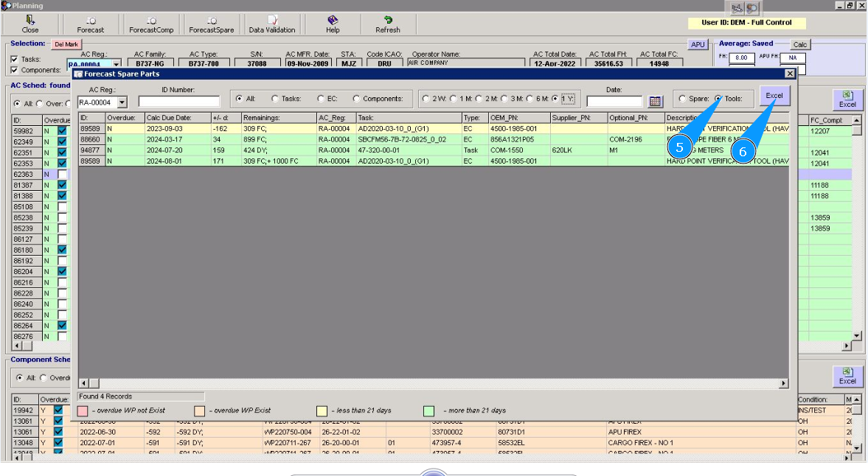Click the ID Number input field
This screenshot has width=868, height=476.
[178, 102]
